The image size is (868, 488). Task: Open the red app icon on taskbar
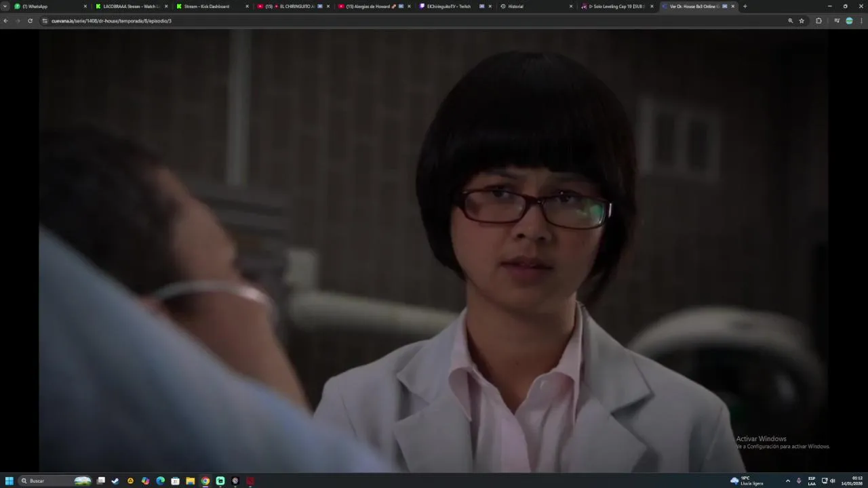(250, 481)
